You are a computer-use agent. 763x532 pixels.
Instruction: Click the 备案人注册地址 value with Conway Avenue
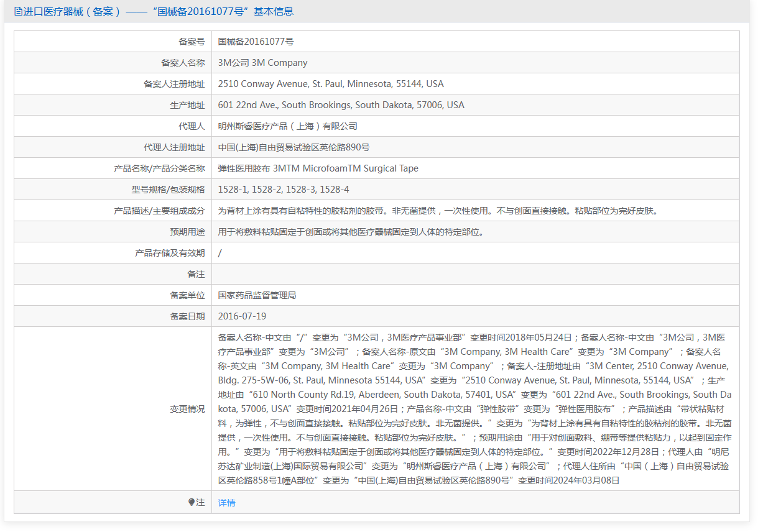pos(331,84)
